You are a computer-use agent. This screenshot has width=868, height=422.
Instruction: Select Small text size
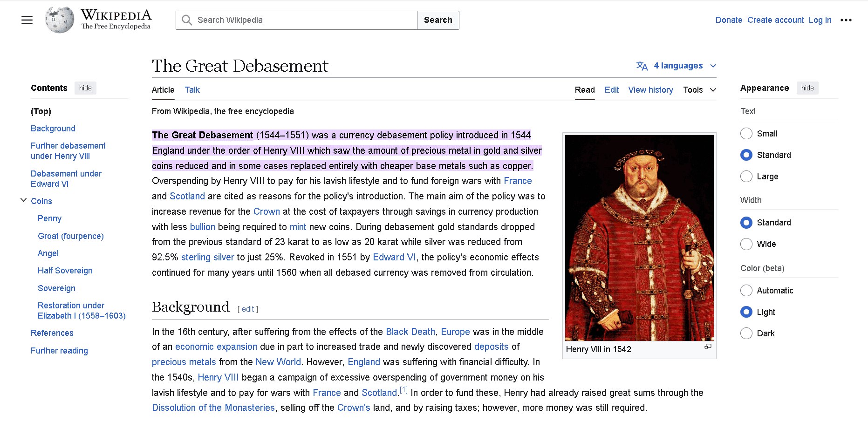coord(746,134)
